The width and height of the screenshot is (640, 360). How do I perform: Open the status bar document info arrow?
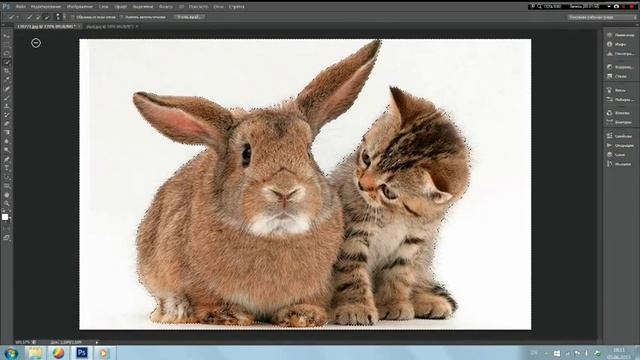point(97,342)
